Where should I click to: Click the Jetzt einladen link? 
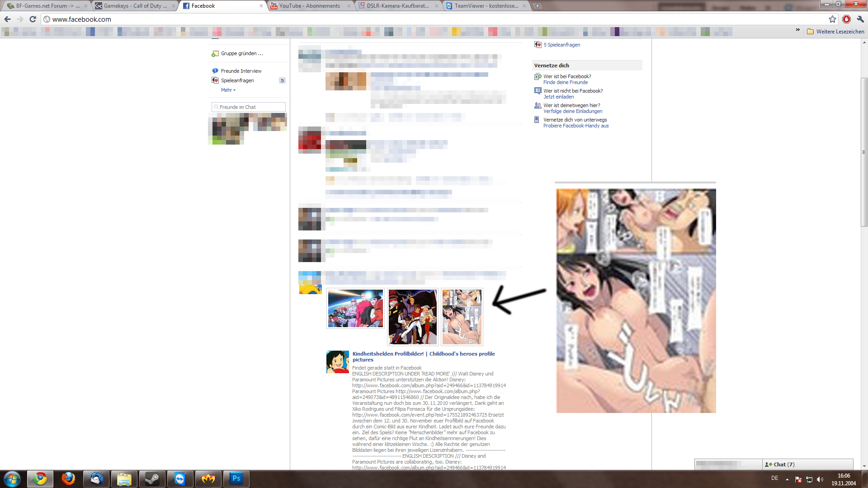pyautogui.click(x=558, y=97)
